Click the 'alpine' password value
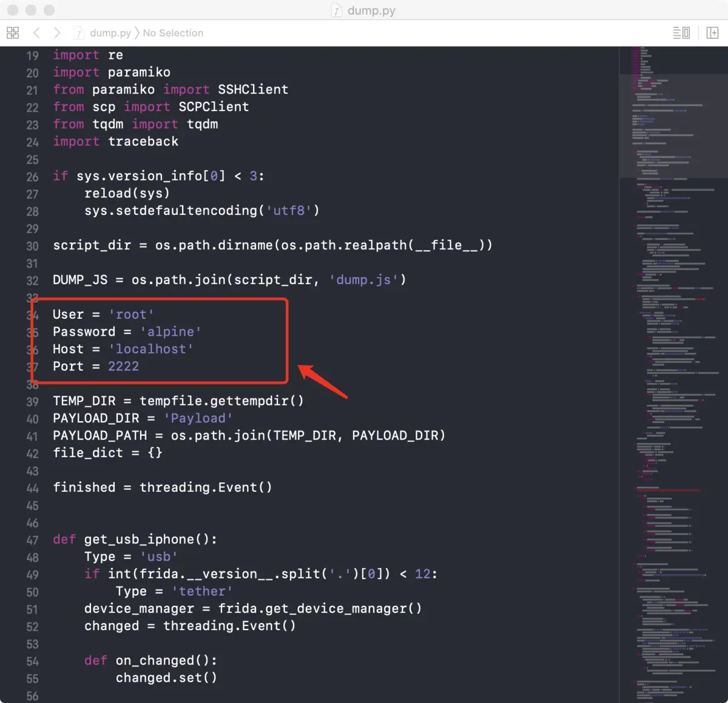 [x=170, y=332]
